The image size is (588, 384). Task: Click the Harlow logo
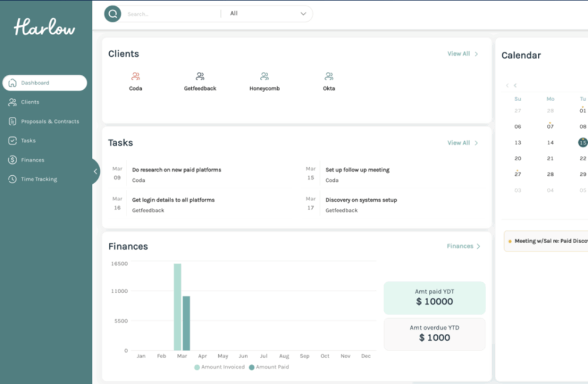[44, 27]
